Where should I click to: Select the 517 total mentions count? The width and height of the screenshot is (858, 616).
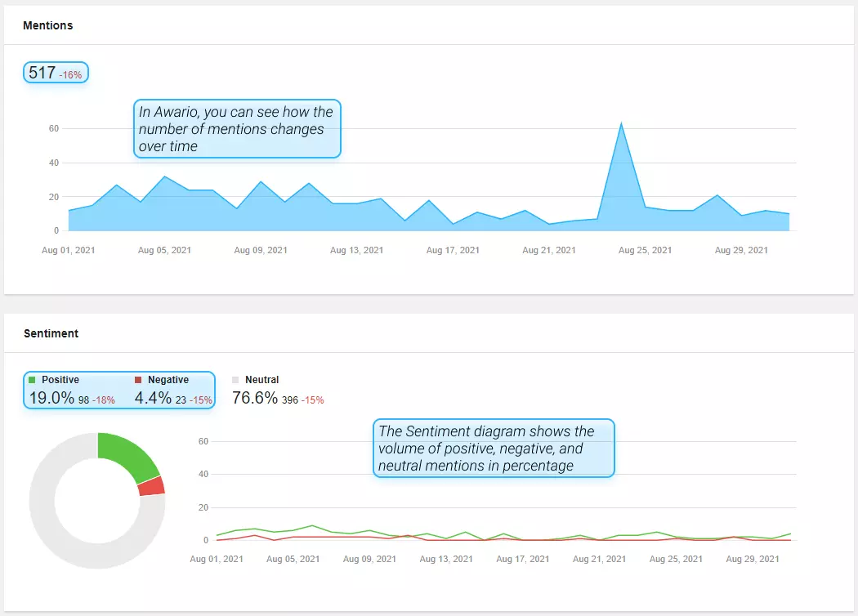(x=42, y=72)
